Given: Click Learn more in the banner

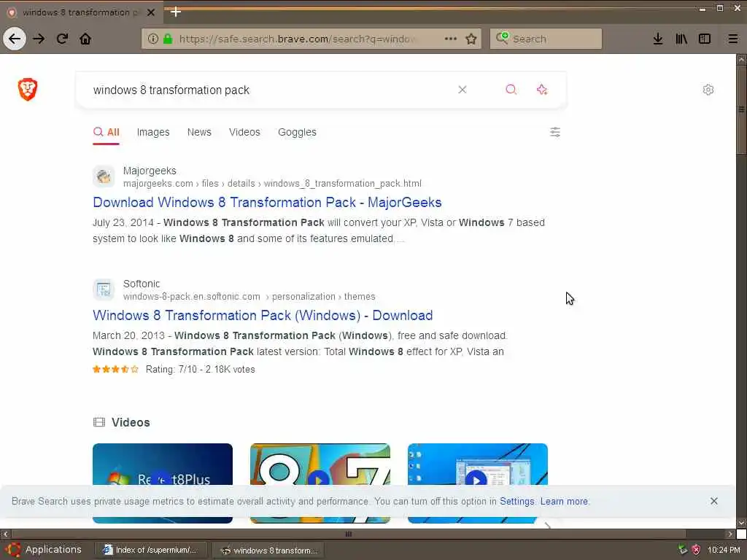Looking at the screenshot, I should 564,502.
